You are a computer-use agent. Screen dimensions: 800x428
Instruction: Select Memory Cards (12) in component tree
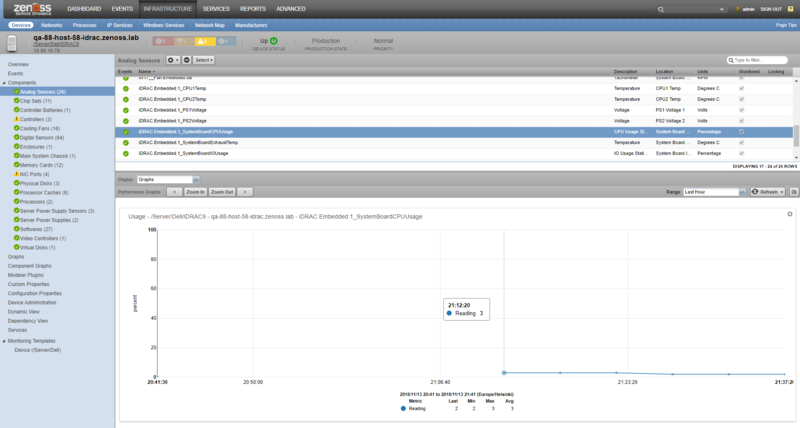[x=41, y=165]
